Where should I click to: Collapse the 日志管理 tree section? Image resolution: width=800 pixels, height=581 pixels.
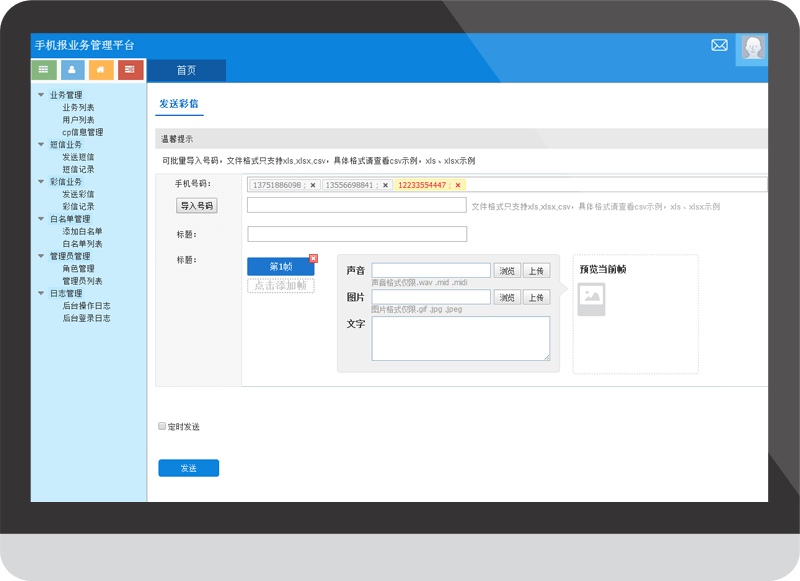[x=41, y=293]
